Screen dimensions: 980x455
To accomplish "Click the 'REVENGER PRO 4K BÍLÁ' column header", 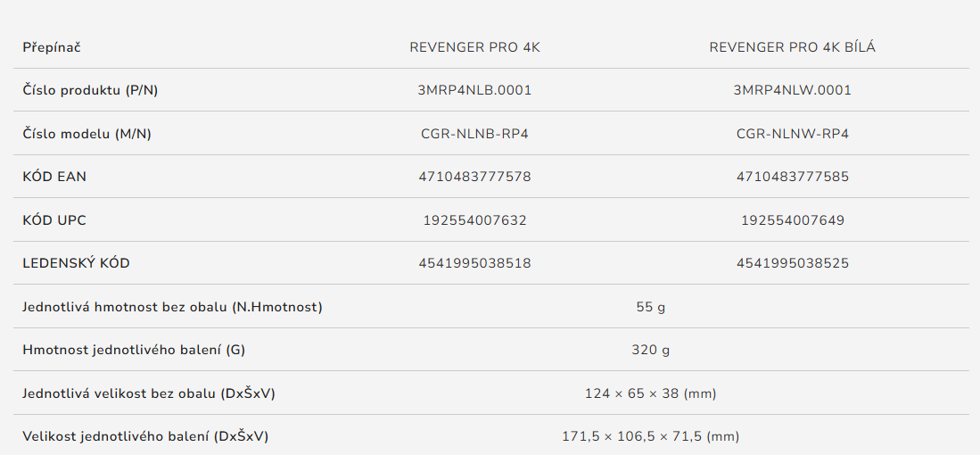I will coord(793,47).
